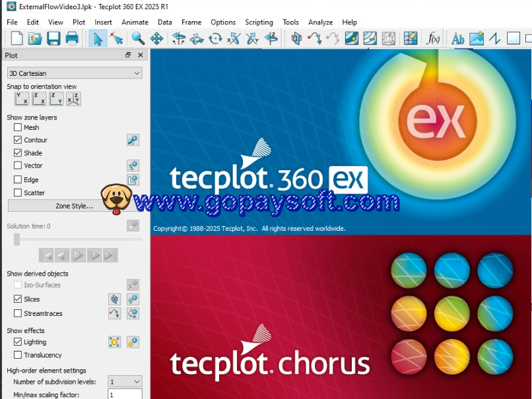Float the Plot sidebar panel
Image resolution: width=532 pixels, height=399 pixels.
[128, 55]
